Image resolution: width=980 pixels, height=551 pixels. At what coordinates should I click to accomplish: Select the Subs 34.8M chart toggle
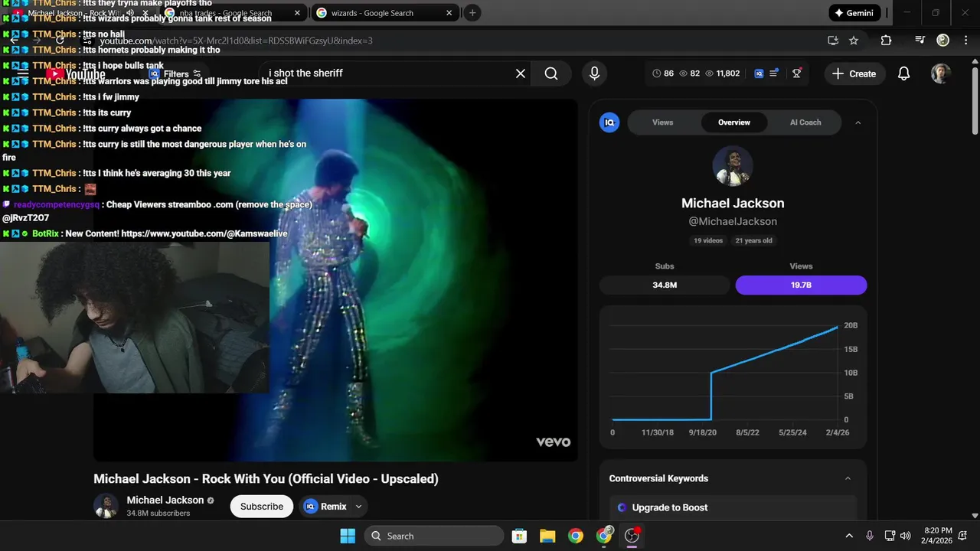tap(665, 285)
